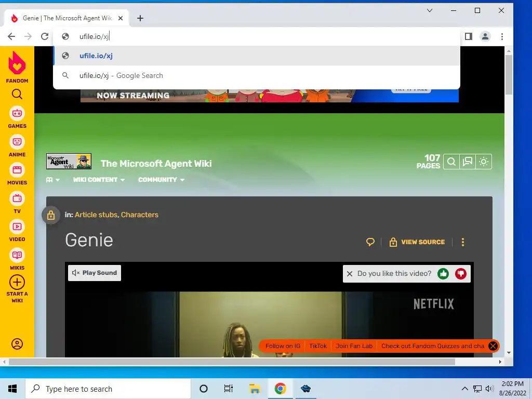The width and height of the screenshot is (532, 399).
Task: Open the user profile icon in sidebar
Action: (x=17, y=344)
